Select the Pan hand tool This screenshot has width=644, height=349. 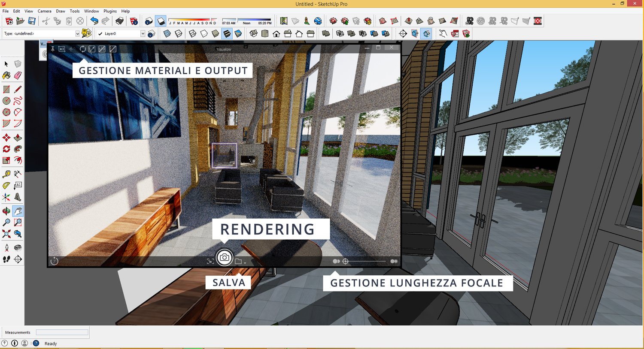click(x=18, y=211)
